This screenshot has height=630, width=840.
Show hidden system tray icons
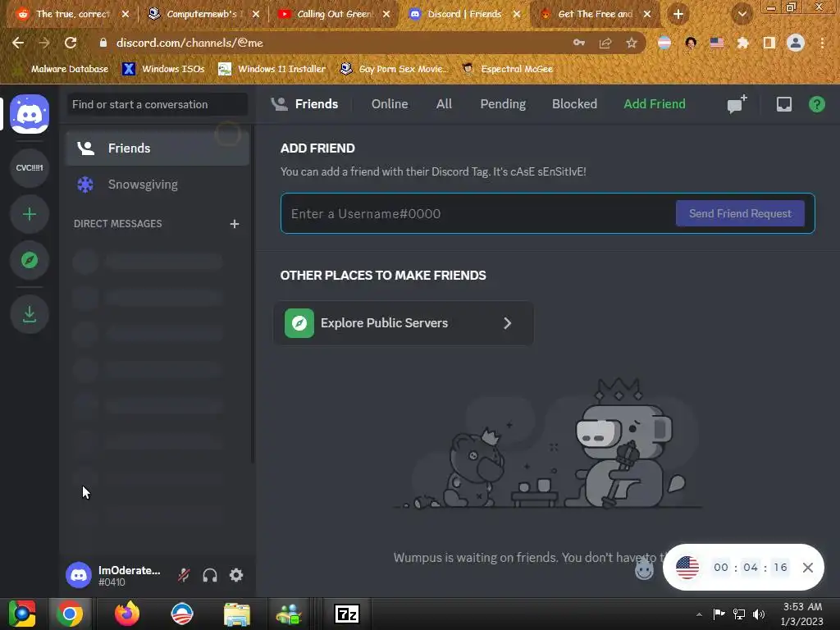[699, 614]
